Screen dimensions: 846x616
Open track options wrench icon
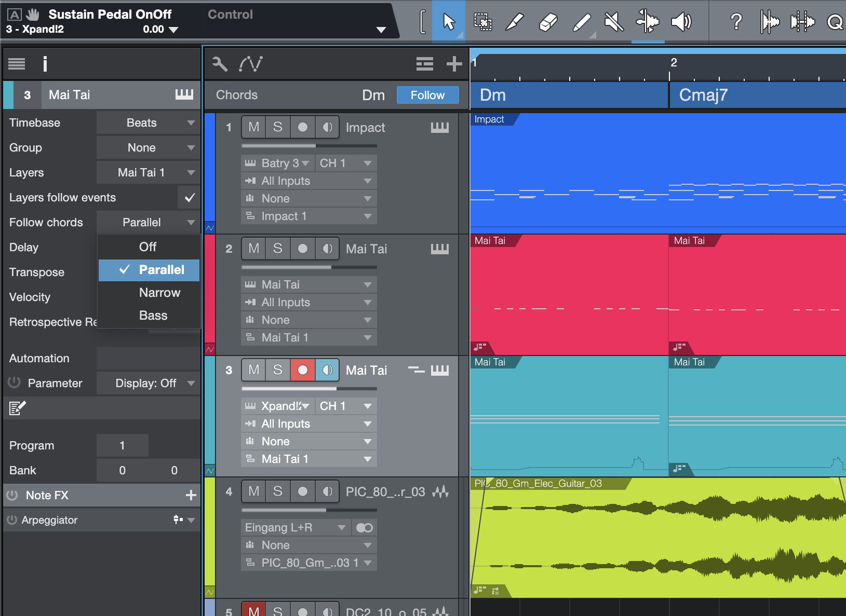[x=220, y=64]
